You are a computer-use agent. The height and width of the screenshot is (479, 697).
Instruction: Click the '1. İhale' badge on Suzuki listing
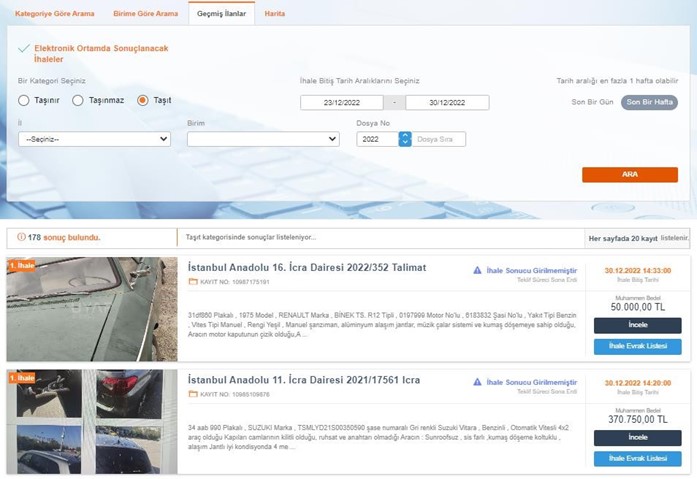pyautogui.click(x=21, y=377)
